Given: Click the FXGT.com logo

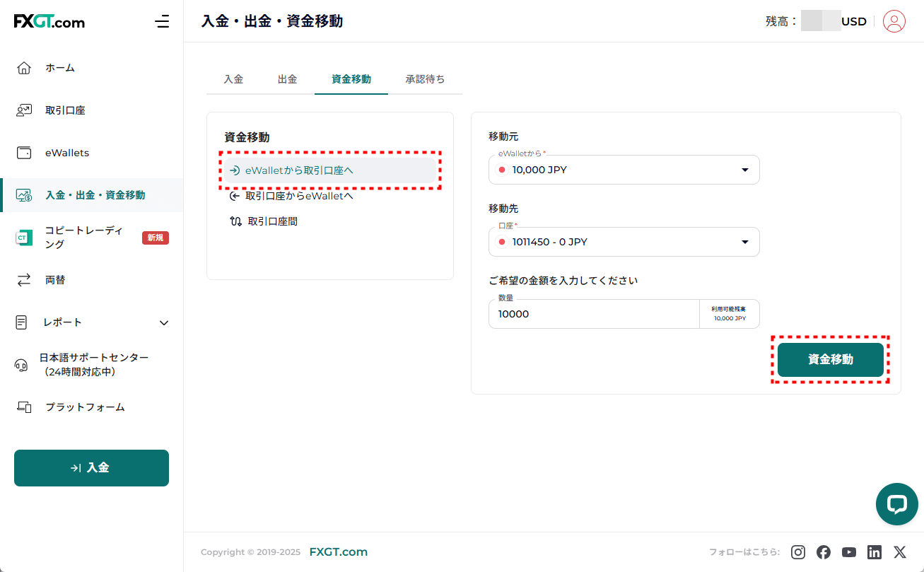Looking at the screenshot, I should (49, 22).
